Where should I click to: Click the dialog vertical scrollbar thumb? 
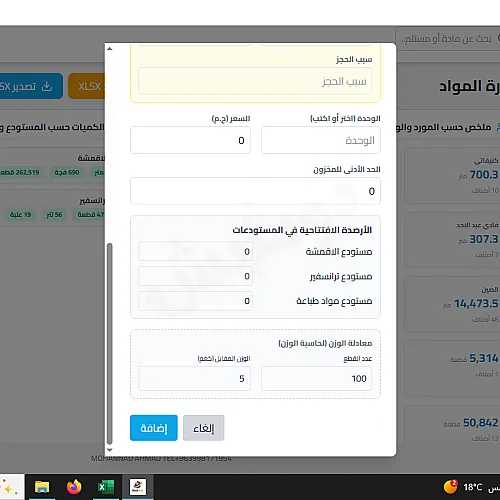click(x=109, y=343)
